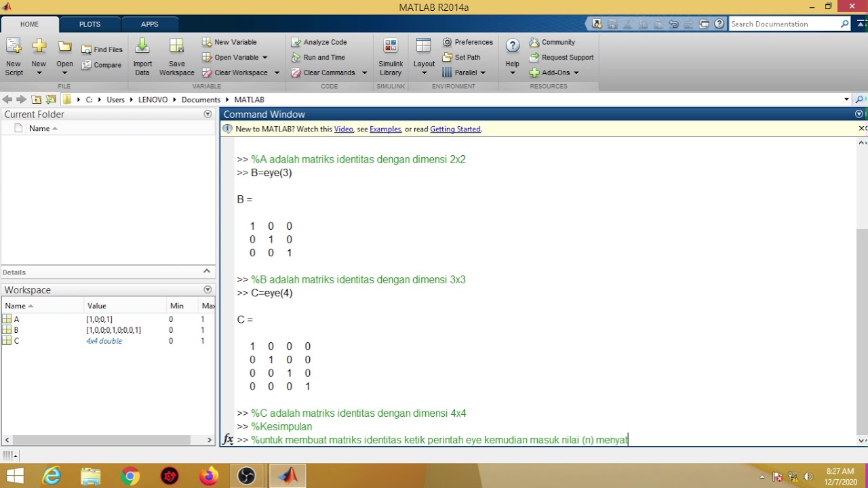Viewport: 868px width, 488px height.
Task: Open the Open file dropdown button
Action: tap(64, 73)
